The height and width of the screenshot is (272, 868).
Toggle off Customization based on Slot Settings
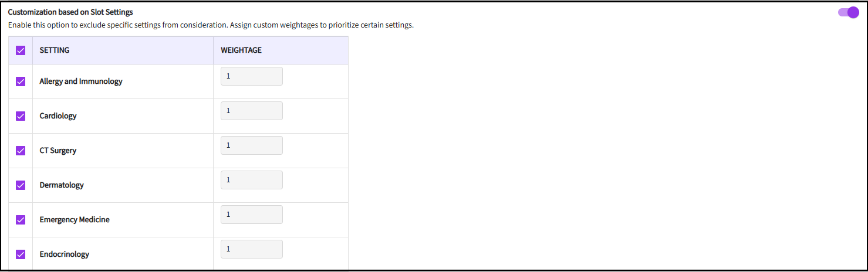(849, 12)
